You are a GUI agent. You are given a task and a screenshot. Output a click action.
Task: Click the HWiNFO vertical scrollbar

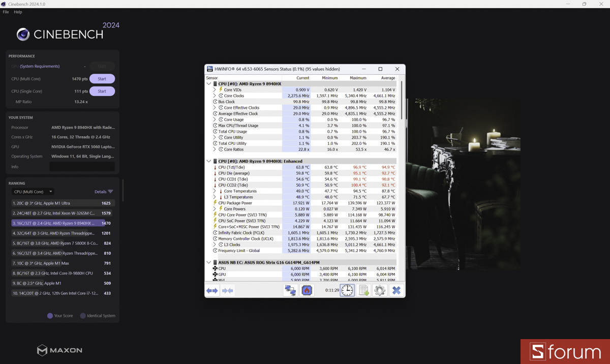(402, 100)
